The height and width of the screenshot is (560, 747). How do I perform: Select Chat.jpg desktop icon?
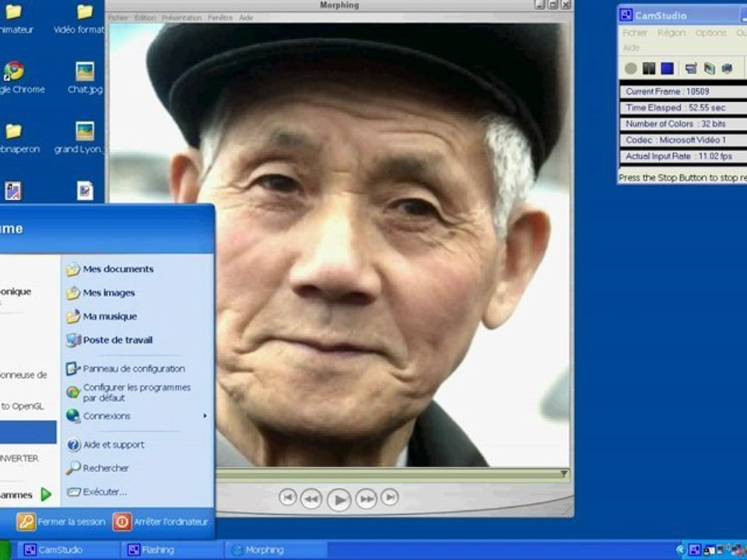pyautogui.click(x=85, y=78)
